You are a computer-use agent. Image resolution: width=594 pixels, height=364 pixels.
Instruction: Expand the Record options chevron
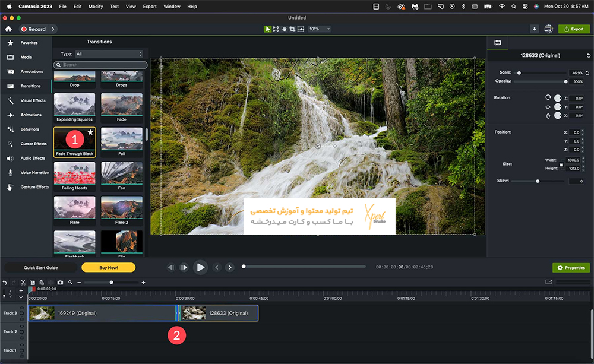tap(53, 29)
